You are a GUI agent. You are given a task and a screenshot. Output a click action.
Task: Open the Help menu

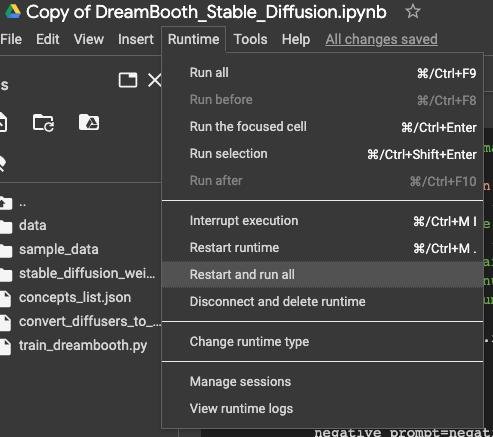pyautogui.click(x=296, y=39)
